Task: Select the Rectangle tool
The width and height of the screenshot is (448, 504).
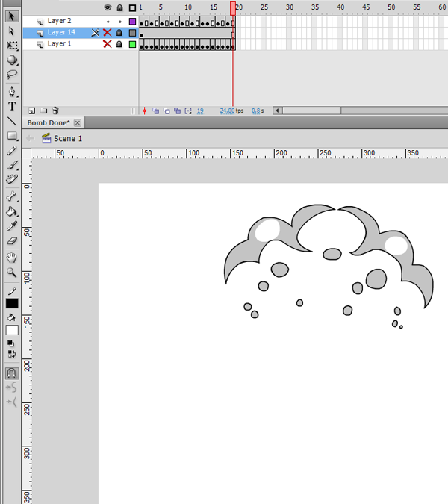Action: coord(12,136)
